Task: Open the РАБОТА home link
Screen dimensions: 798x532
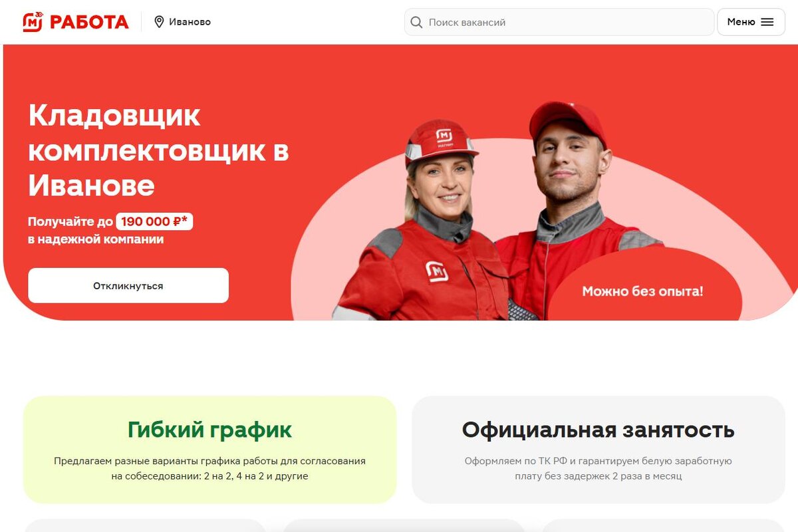Action: click(x=89, y=22)
